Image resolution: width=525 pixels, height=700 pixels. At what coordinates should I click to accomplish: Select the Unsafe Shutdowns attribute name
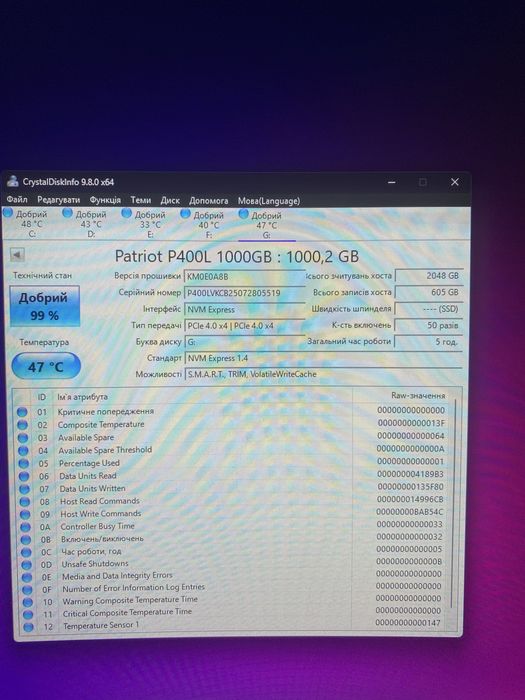95,564
